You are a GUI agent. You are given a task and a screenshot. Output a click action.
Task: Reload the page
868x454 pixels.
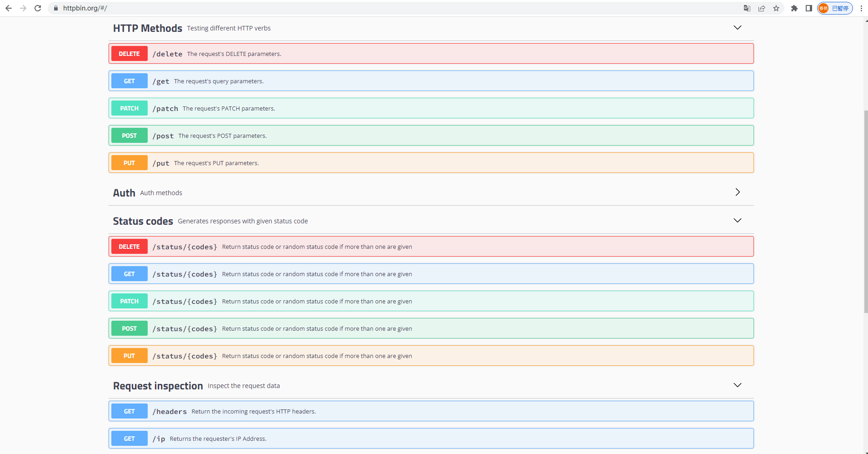coord(38,8)
